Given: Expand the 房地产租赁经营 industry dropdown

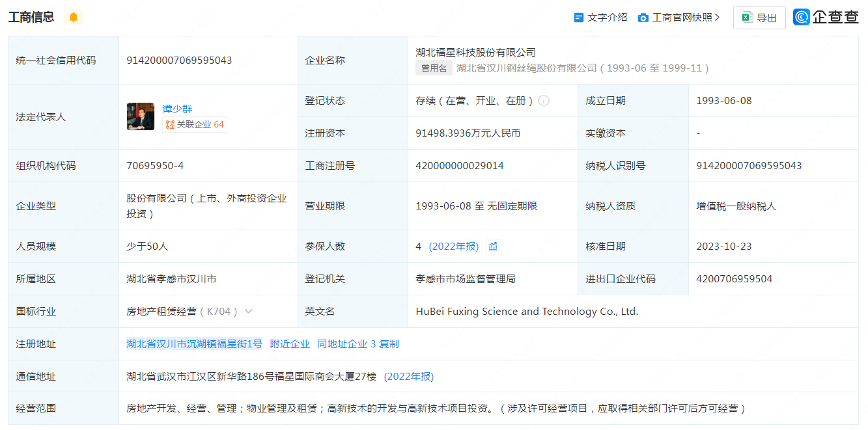Looking at the screenshot, I should [x=248, y=312].
